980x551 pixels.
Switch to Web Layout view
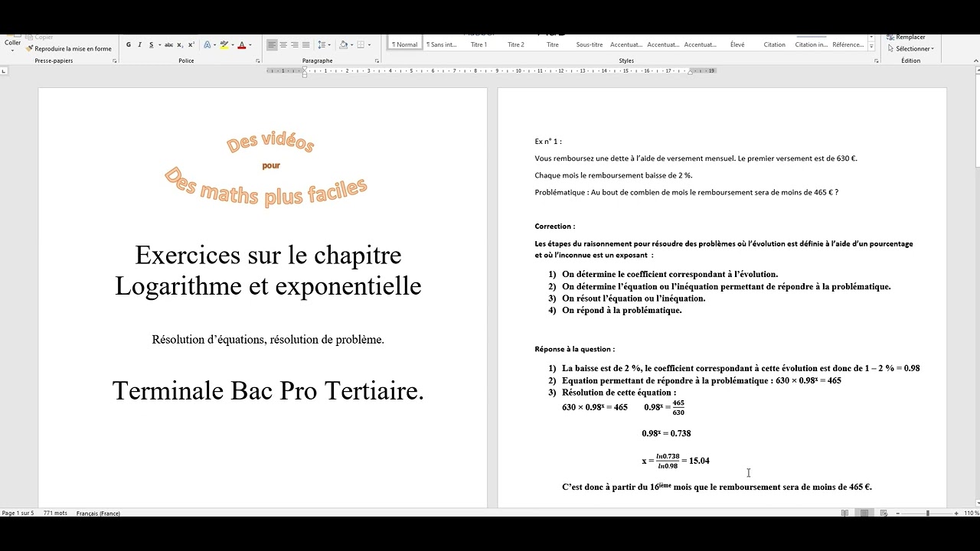pyautogui.click(x=883, y=513)
